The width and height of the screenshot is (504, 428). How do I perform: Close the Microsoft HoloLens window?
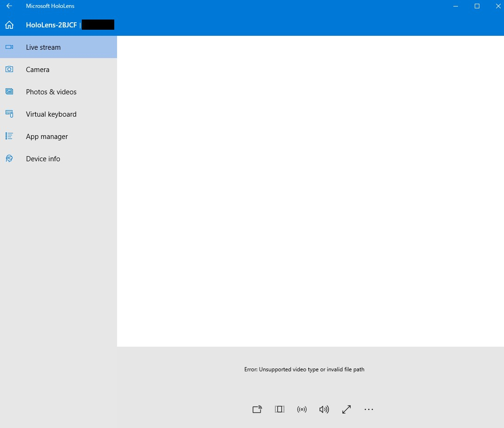[x=498, y=6]
